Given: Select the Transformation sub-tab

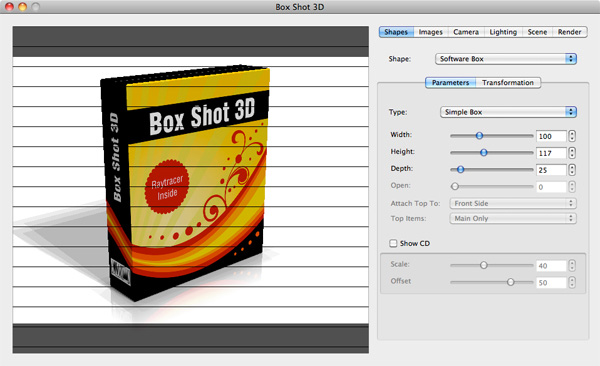Looking at the screenshot, I should pos(508,83).
